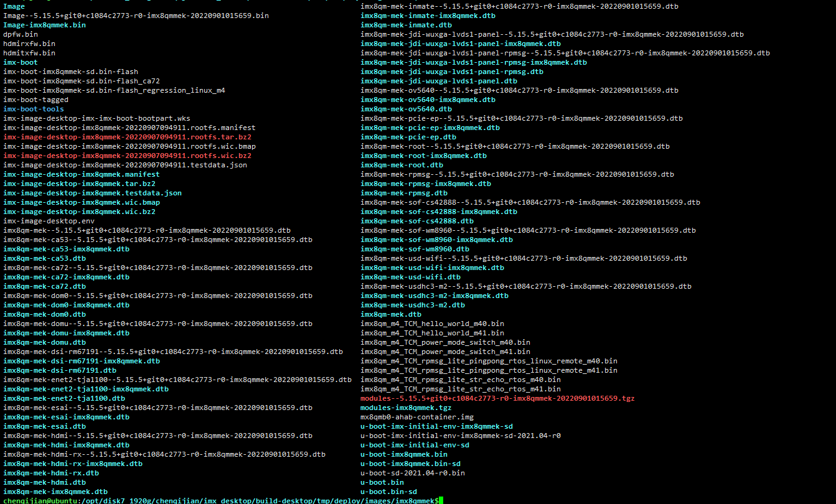Select imx8qm-mek-pcie-ep.dtb file
Image resolution: width=836 pixels, height=504 pixels.
click(408, 137)
